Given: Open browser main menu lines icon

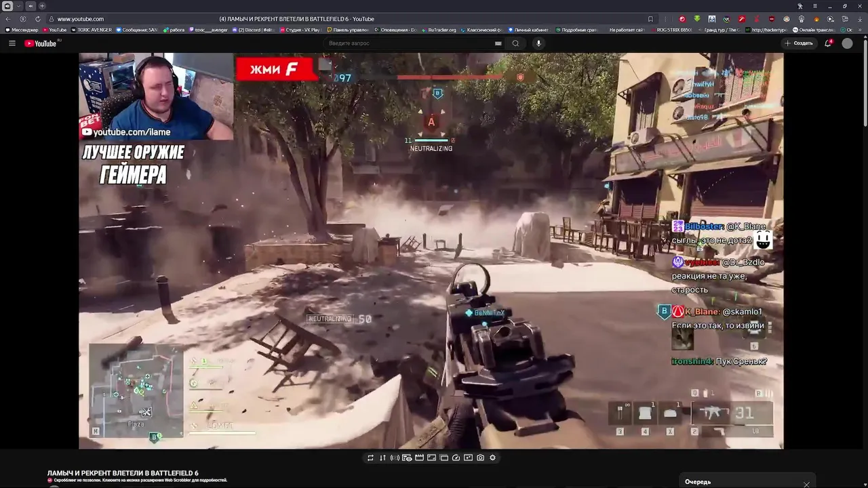Looking at the screenshot, I should tap(815, 6).
